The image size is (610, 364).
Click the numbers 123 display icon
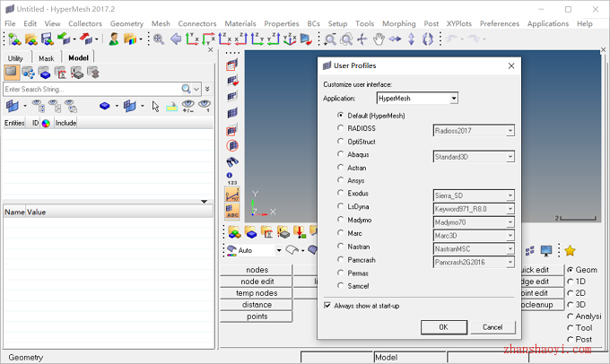tap(231, 178)
